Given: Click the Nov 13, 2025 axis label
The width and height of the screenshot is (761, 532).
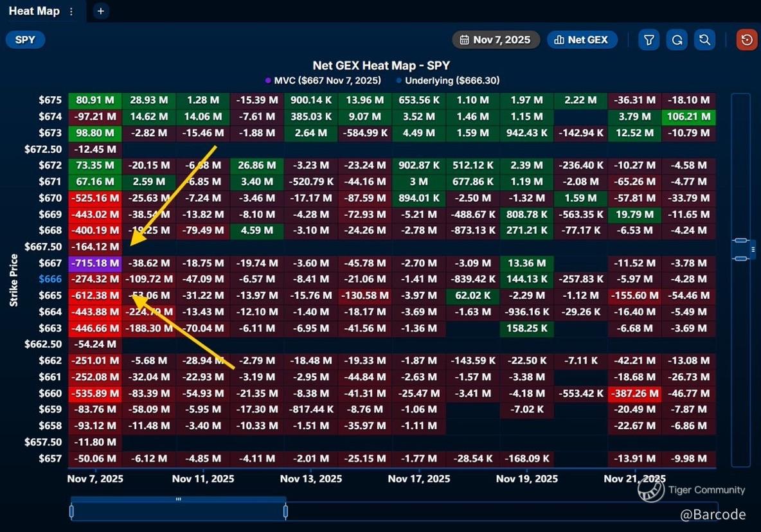Looking at the screenshot, I should pyautogui.click(x=311, y=479).
